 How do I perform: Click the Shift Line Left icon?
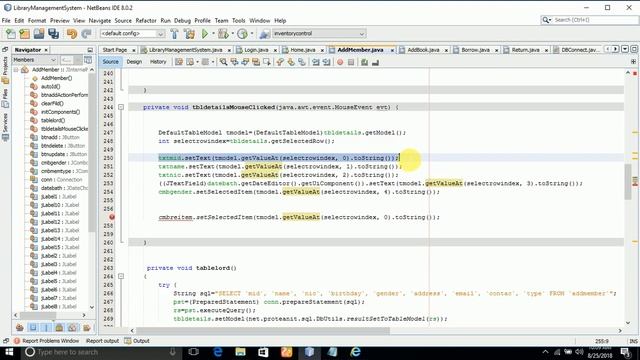tap(316, 62)
